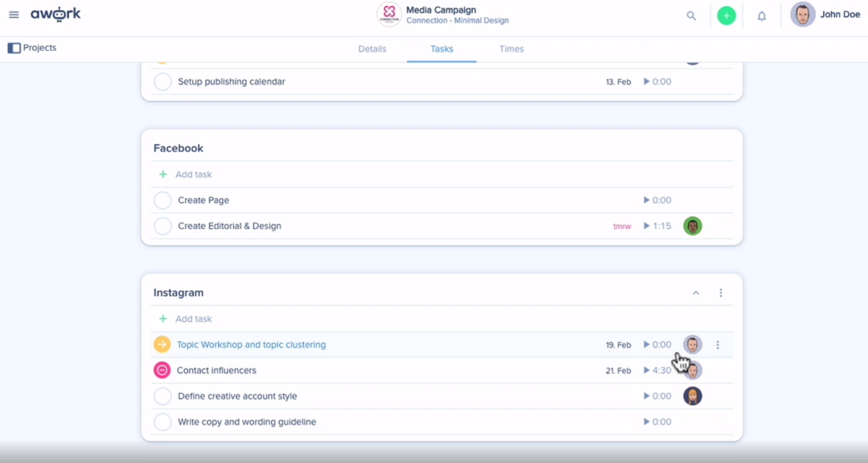Screen dimensions: 868x463
Task: Click the 21. Feb due date
Action: point(618,371)
